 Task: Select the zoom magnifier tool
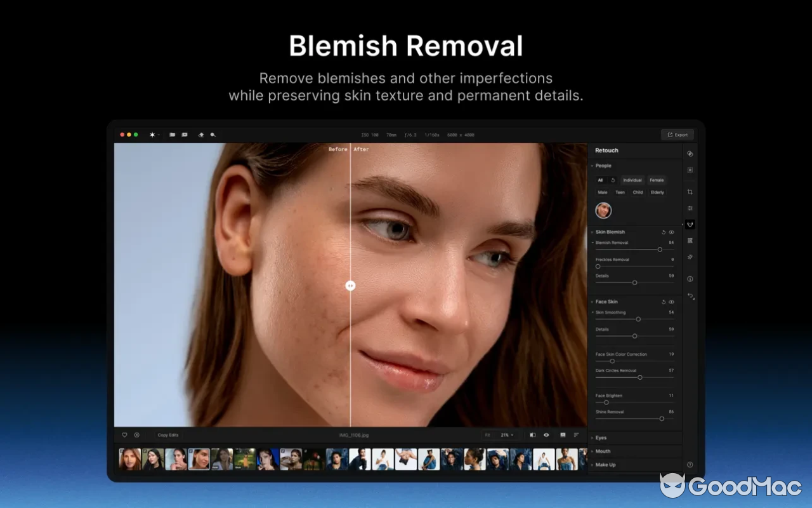pos(213,135)
